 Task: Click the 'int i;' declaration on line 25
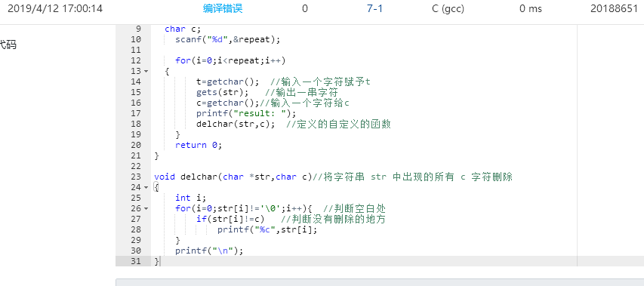(x=190, y=198)
